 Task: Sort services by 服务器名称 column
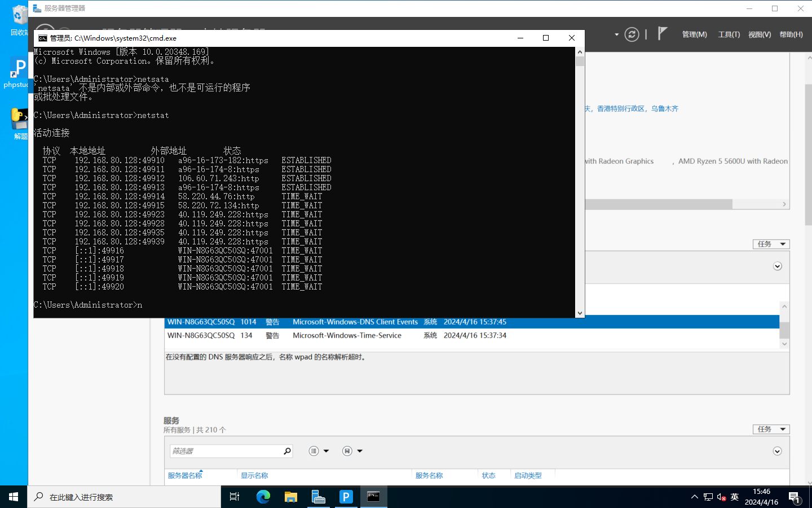pyautogui.click(x=185, y=475)
